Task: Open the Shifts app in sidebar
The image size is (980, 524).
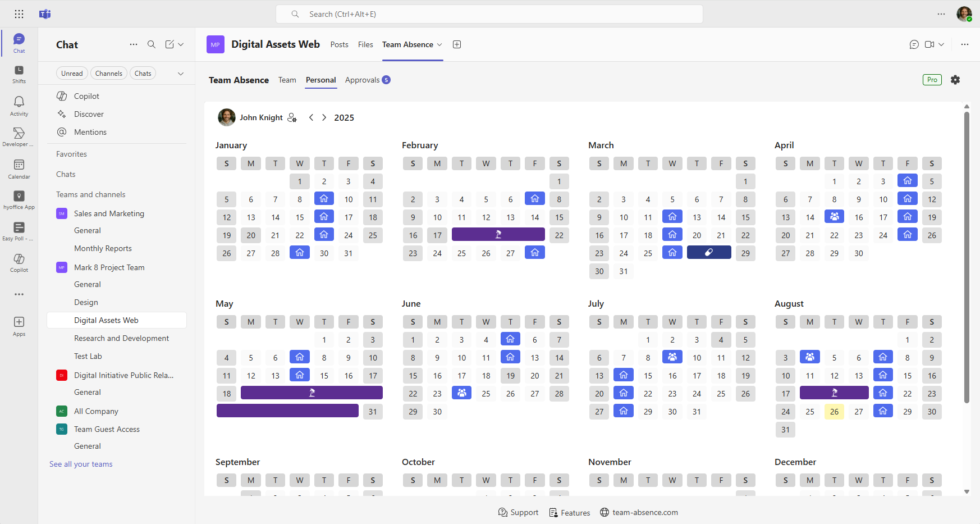Action: [19, 74]
